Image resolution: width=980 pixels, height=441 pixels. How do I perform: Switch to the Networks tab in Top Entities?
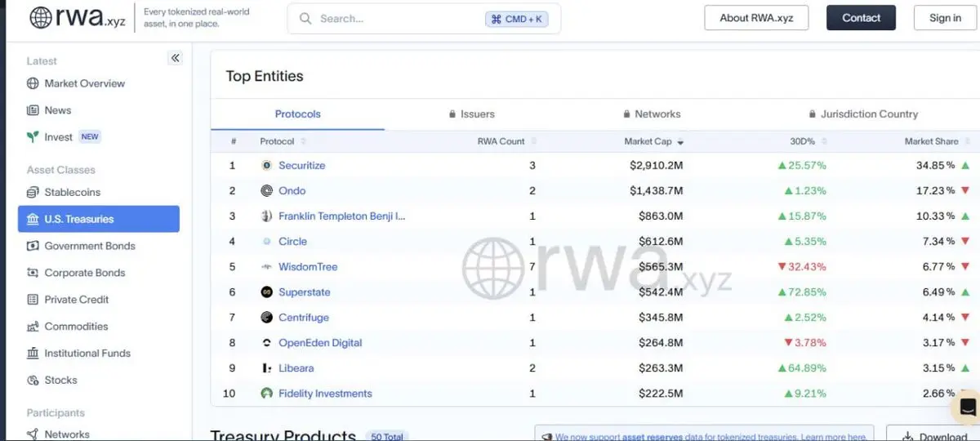tap(651, 114)
